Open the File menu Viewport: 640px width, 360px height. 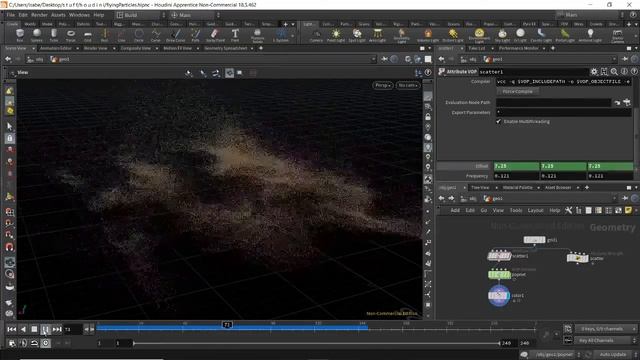pos(10,15)
